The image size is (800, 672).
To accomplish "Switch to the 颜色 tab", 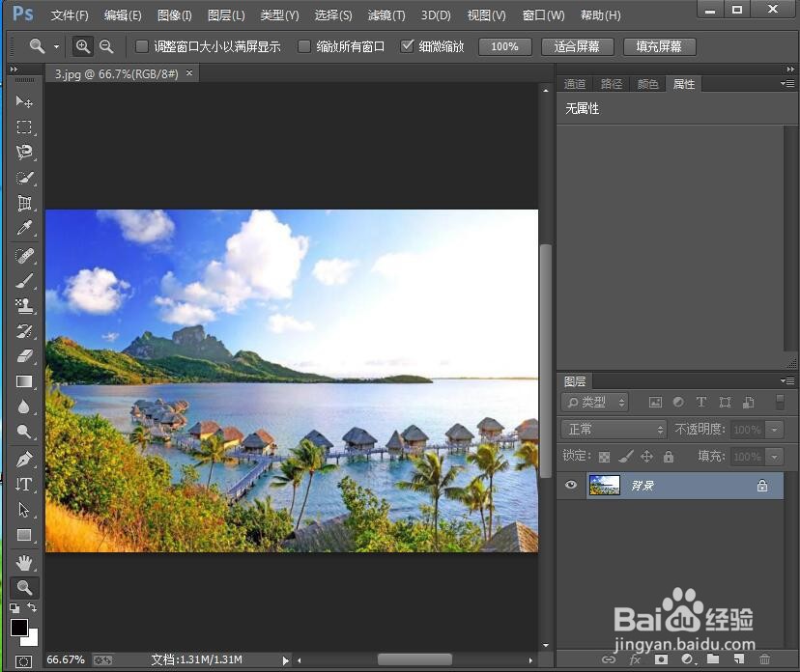I will (x=647, y=84).
